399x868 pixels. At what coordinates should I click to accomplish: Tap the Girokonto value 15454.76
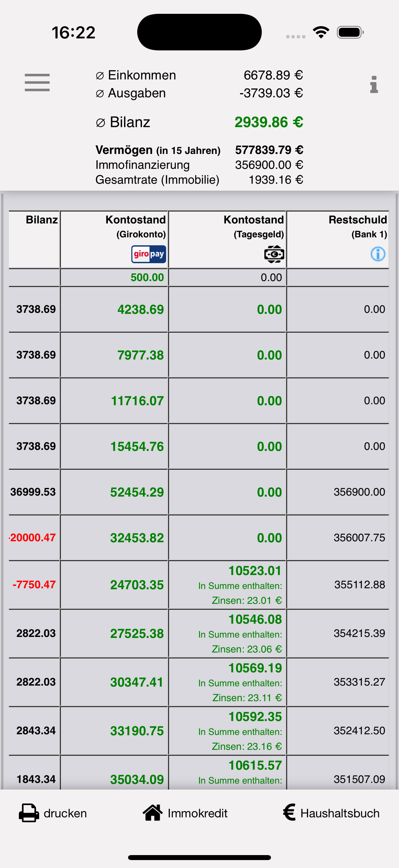(x=137, y=447)
